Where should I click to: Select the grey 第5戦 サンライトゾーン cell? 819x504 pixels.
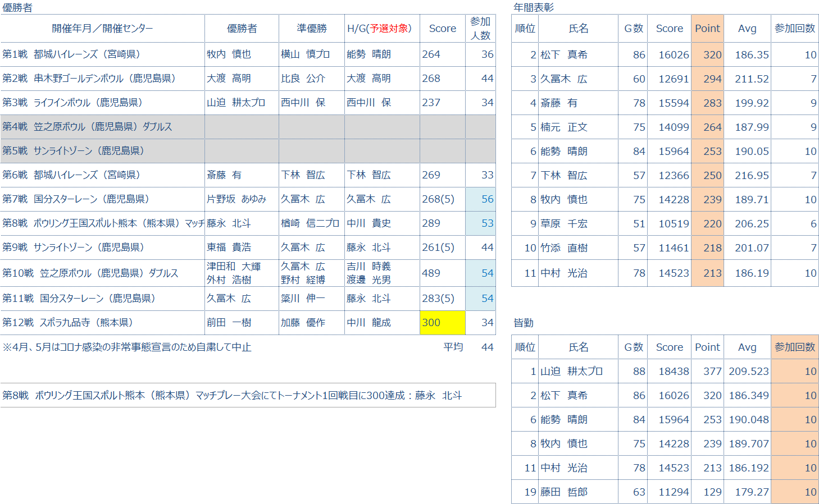[102, 151]
